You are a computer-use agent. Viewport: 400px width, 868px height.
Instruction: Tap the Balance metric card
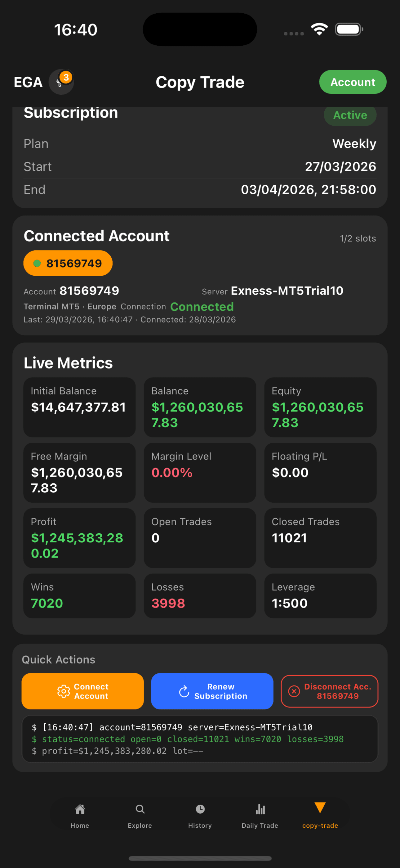coord(200,407)
